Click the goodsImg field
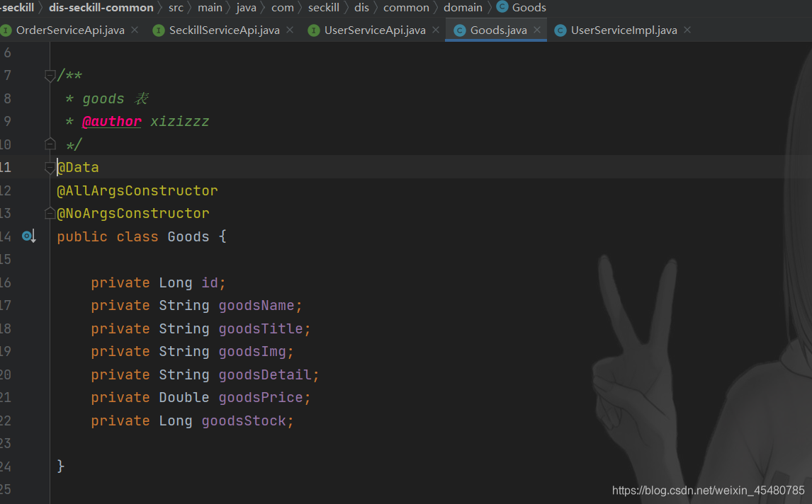Image resolution: width=812 pixels, height=504 pixels. point(252,352)
